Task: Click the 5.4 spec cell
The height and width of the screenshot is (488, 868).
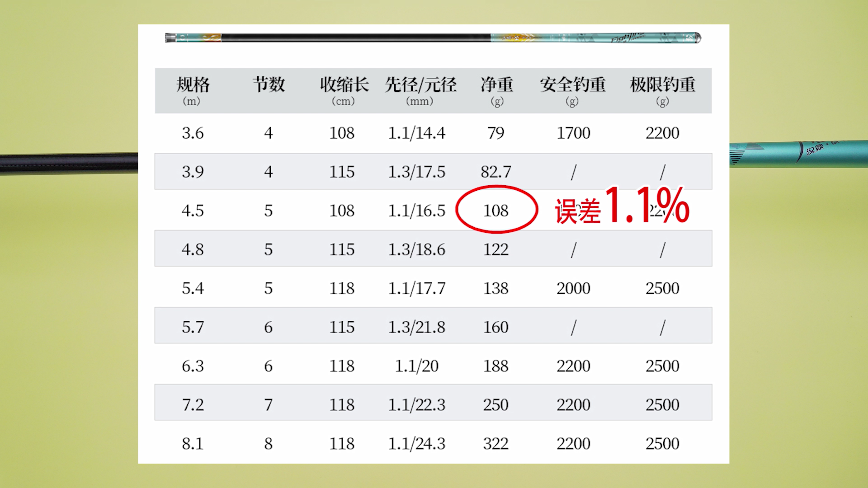Action: click(x=193, y=288)
